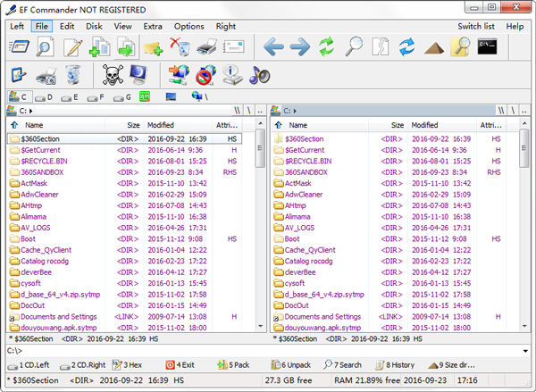Expand the right panel C: path arrow
Viewport: 536px width, 392px height.
point(295,111)
